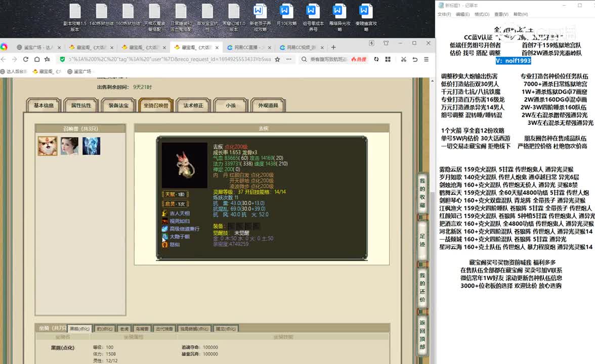The image size is (595, 364).
Task: Open the 副本攻略1.5版本 desktop file
Action: tap(75, 17)
